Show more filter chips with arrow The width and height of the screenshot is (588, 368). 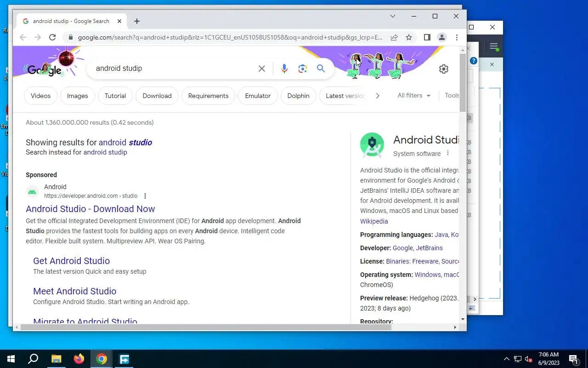378,96
